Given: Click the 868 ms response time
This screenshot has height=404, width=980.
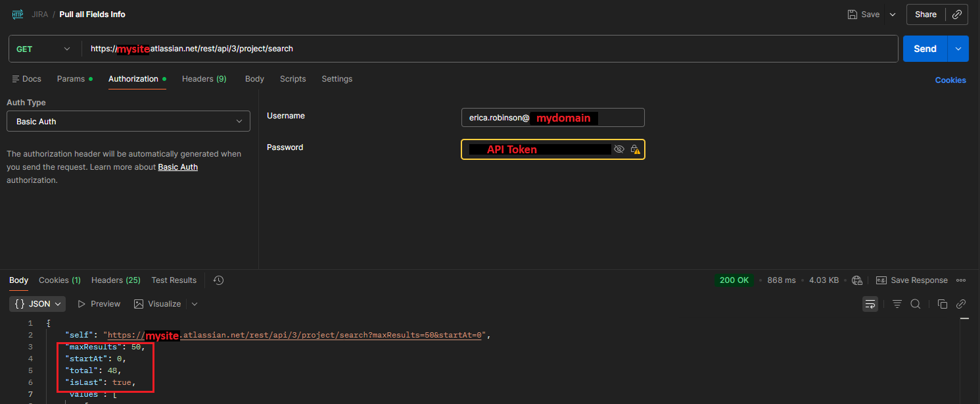Looking at the screenshot, I should pyautogui.click(x=782, y=280).
